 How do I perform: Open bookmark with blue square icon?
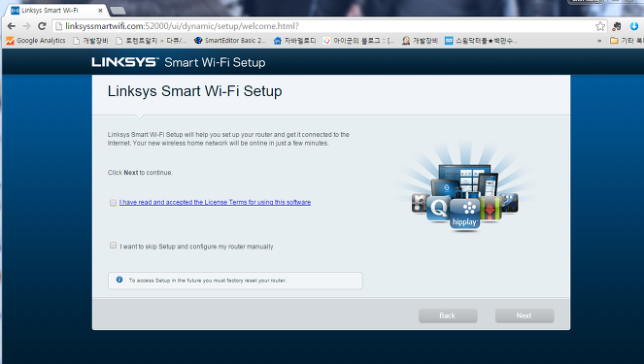(x=481, y=40)
